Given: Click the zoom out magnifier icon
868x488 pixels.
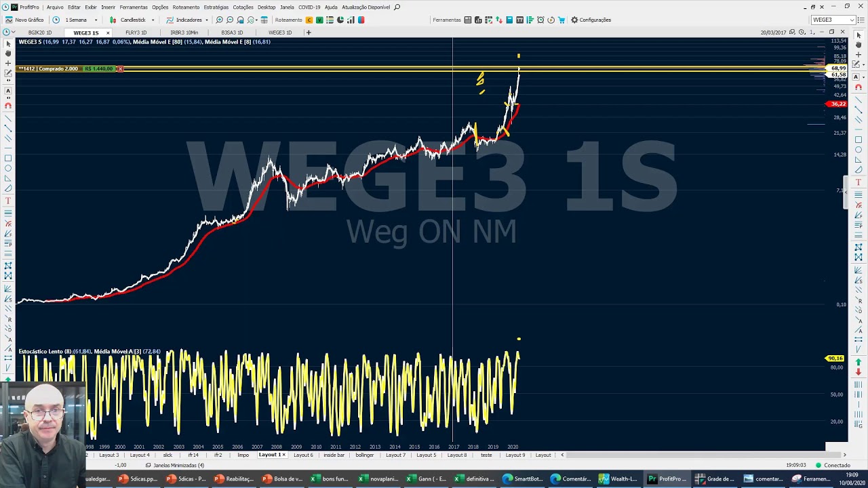Looking at the screenshot, I should (x=230, y=20).
